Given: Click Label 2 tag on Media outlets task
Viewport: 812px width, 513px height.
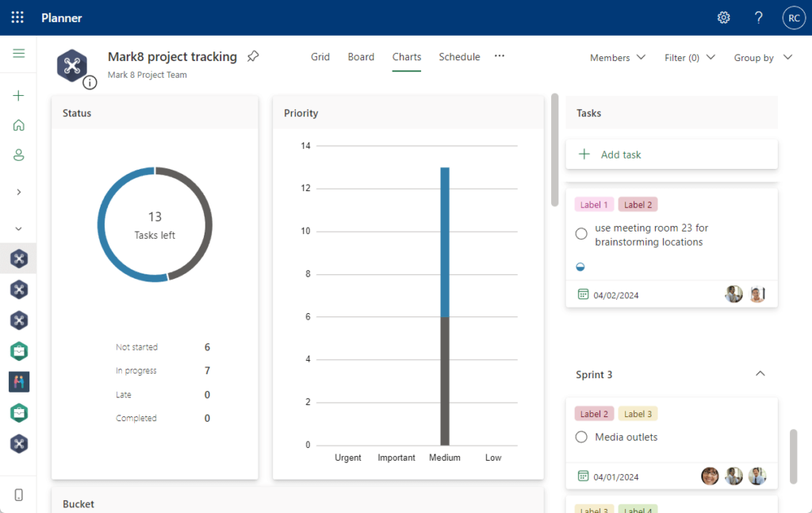Looking at the screenshot, I should pos(594,414).
